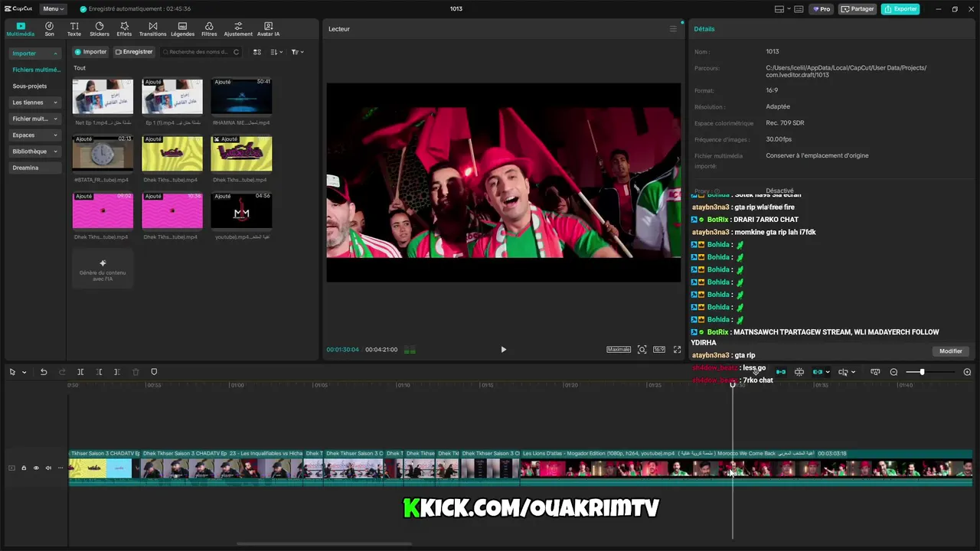Expand Les tiennes sidebar section

point(35,103)
